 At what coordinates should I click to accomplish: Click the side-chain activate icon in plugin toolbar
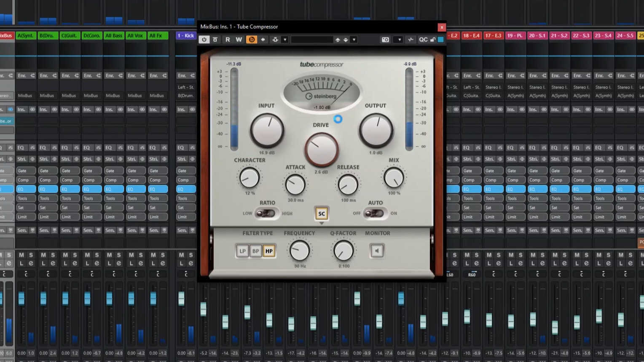click(x=275, y=40)
